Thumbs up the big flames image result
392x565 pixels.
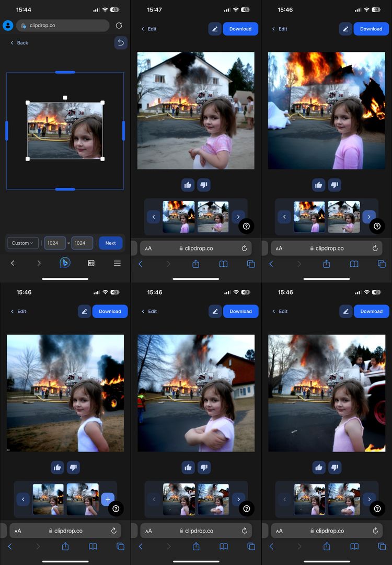tap(319, 185)
